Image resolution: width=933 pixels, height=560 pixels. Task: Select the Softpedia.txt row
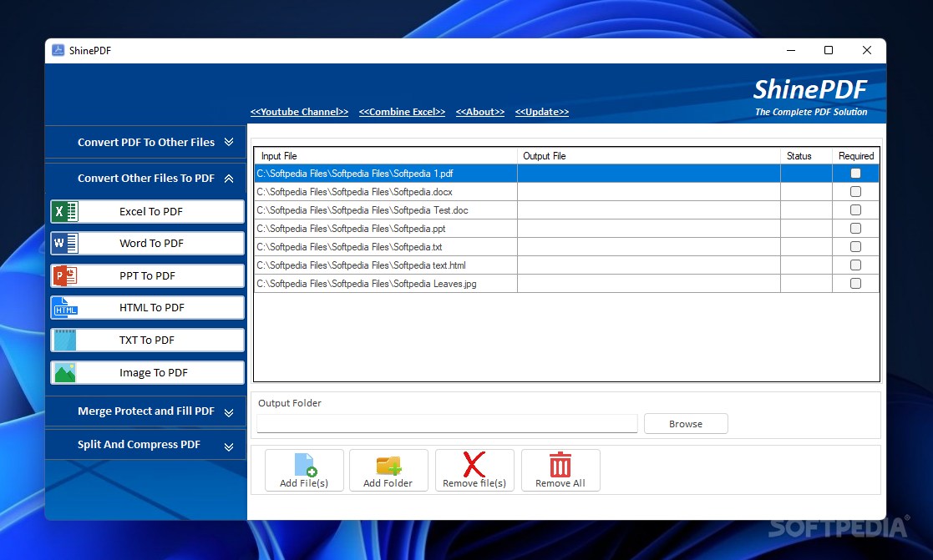(x=566, y=247)
